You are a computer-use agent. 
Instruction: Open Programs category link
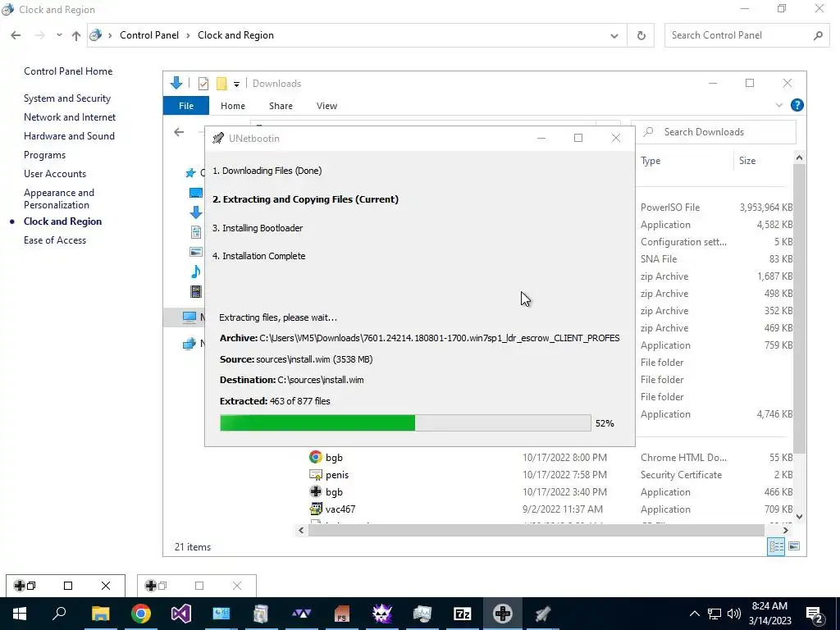(44, 155)
